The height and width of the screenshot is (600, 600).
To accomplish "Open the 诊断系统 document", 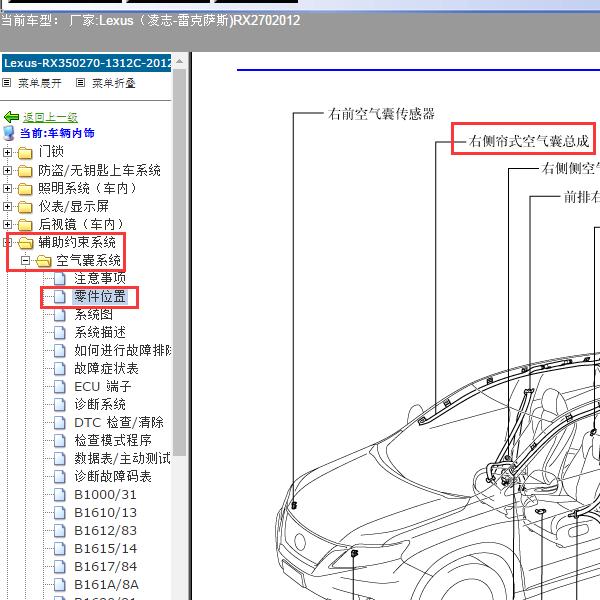I will tap(100, 404).
